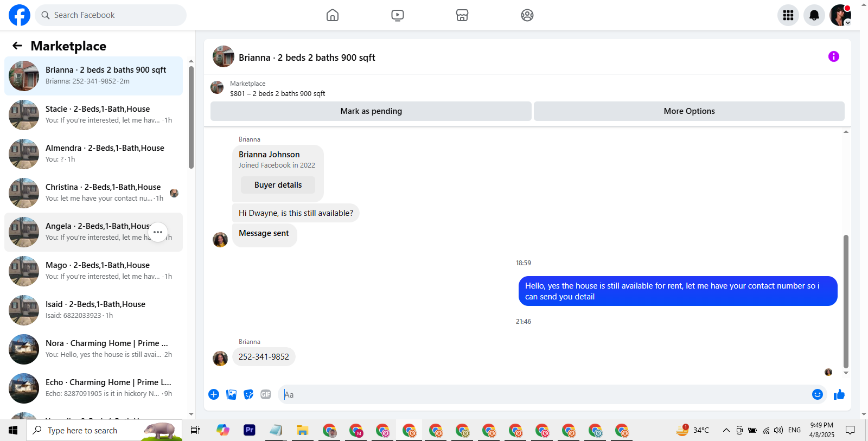Open the Stacie conversation
Viewport: 868px width, 441px height.
[93, 115]
